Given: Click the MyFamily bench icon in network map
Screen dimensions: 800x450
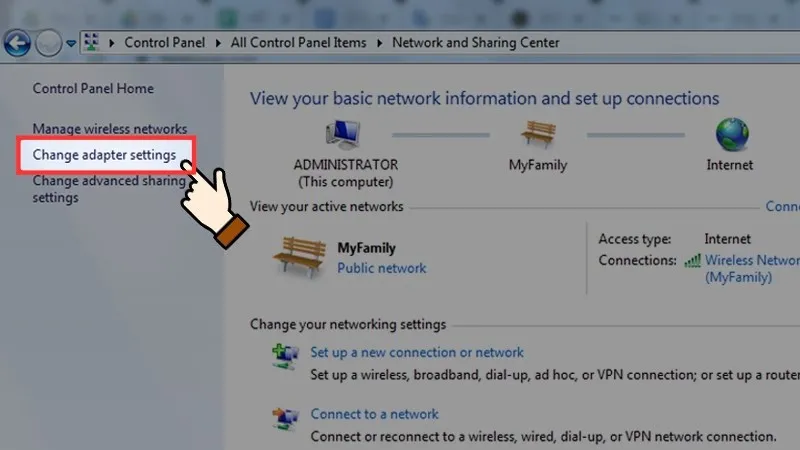Looking at the screenshot, I should pyautogui.click(x=537, y=134).
